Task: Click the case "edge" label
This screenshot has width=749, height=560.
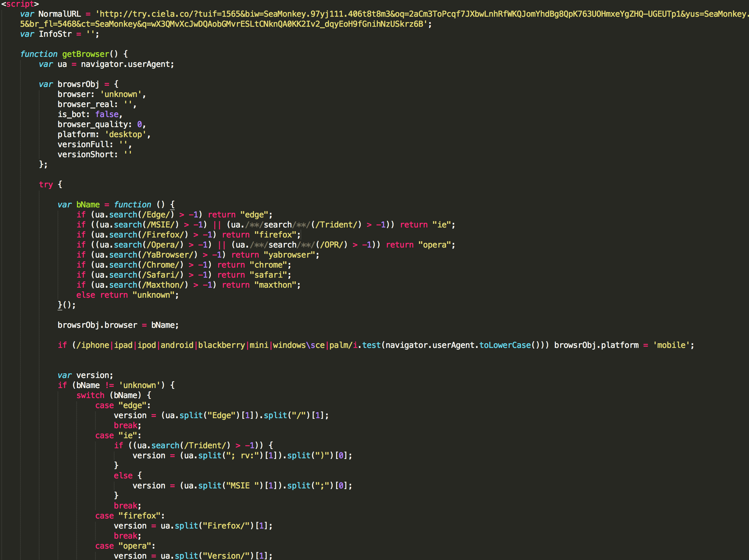Action: point(122,405)
